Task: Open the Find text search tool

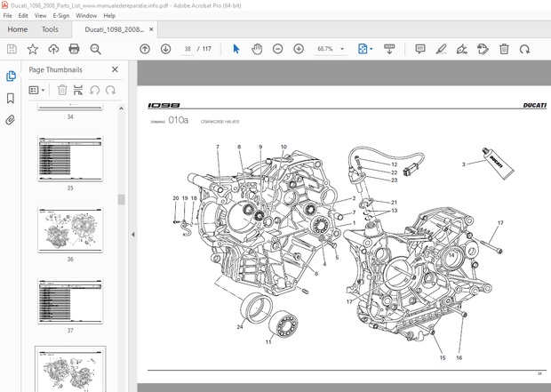Action: coord(95,49)
